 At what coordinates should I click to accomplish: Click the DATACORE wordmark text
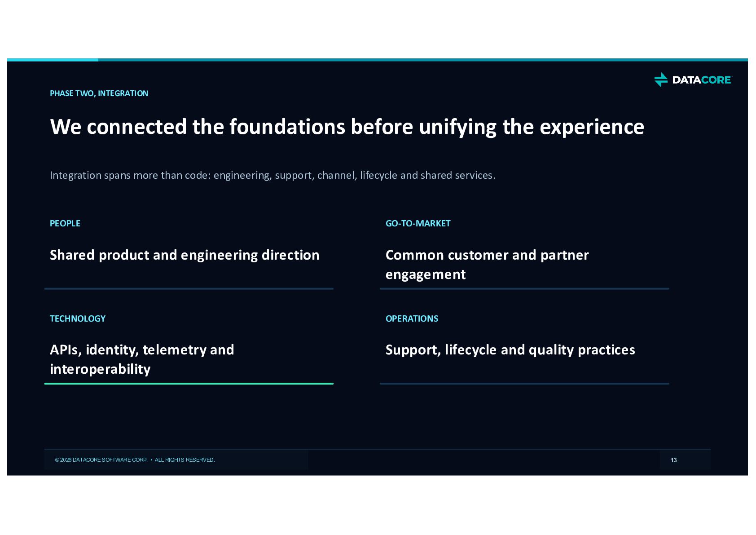pos(702,80)
